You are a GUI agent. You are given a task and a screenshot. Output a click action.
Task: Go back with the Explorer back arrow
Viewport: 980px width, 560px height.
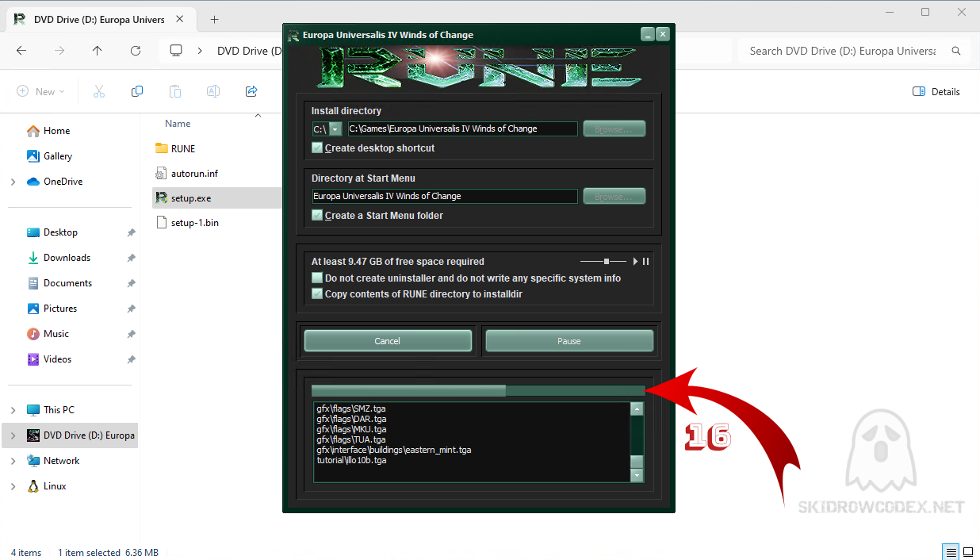tap(21, 51)
